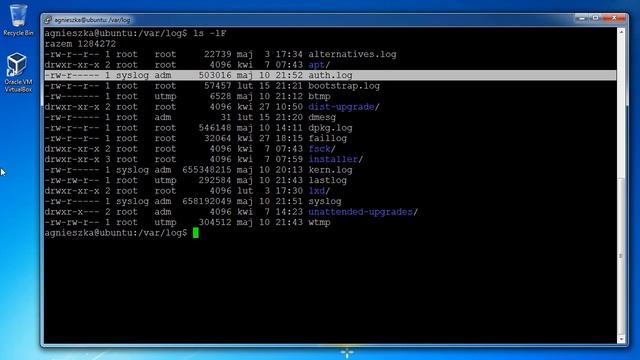Click the dmesg file name
This screenshot has height=360, width=640.
click(x=322, y=118)
